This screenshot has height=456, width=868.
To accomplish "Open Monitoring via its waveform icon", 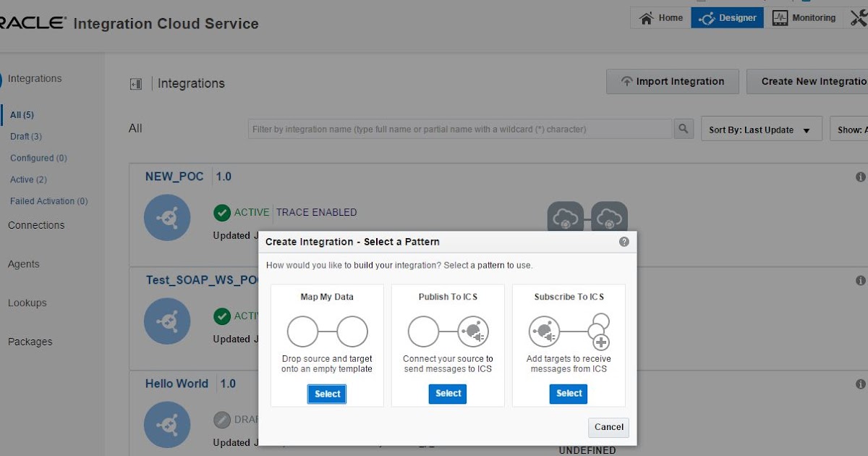I will pos(780,17).
